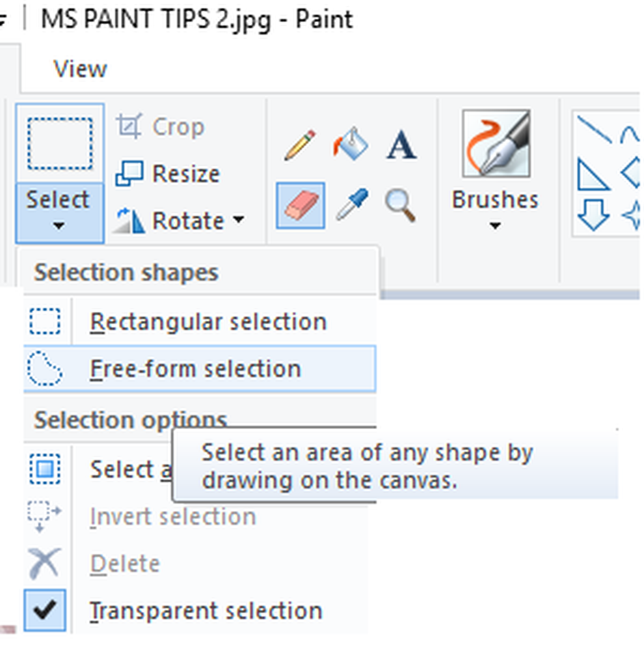Expand the Select dropdown arrow

click(59, 214)
